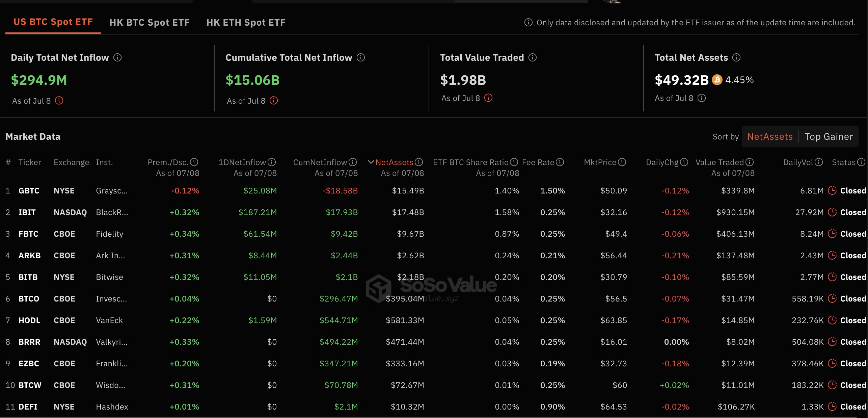Switch to HK ETH Spot ETF tab
Image resolution: width=868 pixels, height=418 pixels.
pyautogui.click(x=246, y=22)
